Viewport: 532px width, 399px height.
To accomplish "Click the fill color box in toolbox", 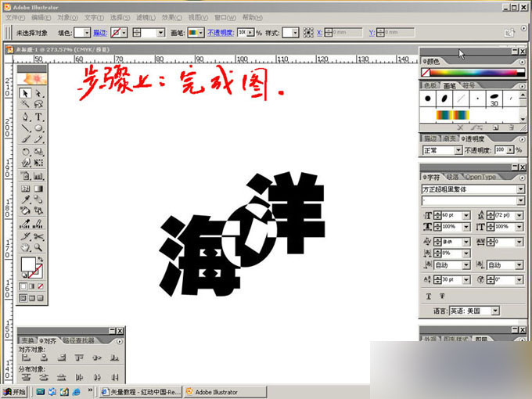I will 28,264.
